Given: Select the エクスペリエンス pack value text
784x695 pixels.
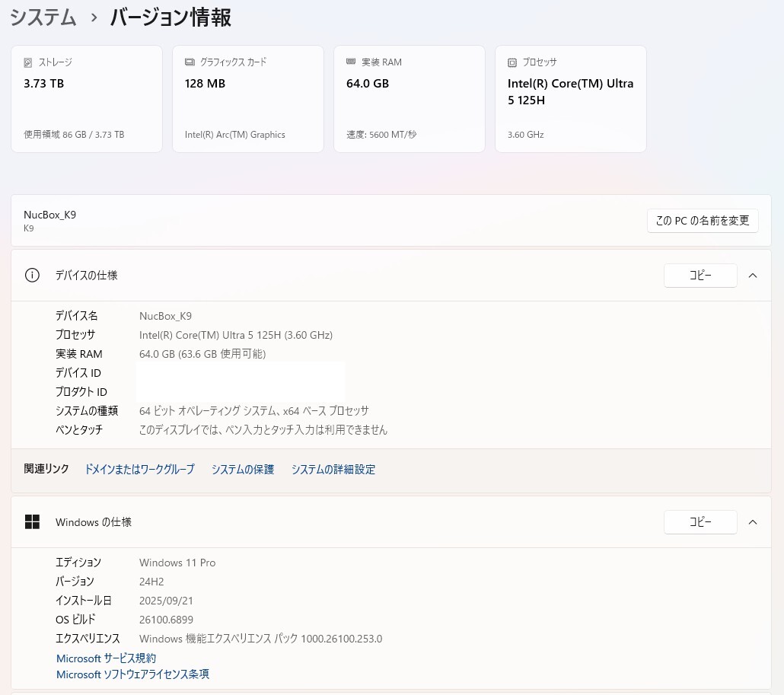Looking at the screenshot, I should [x=260, y=639].
